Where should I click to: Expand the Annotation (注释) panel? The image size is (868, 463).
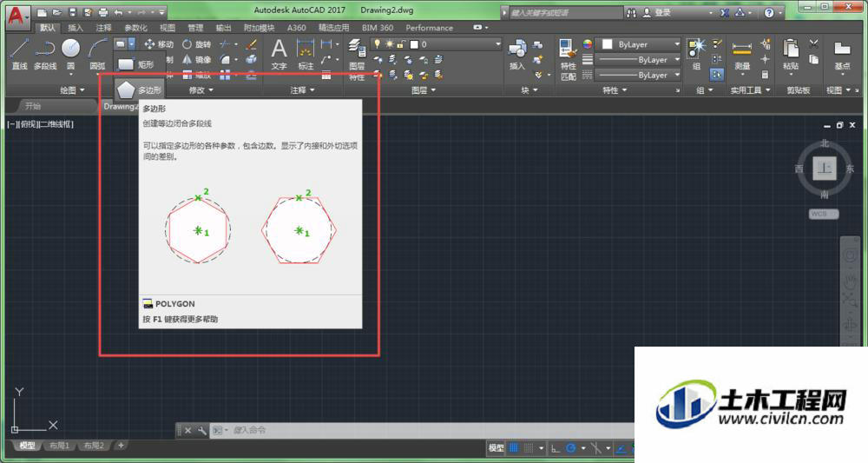302,89
